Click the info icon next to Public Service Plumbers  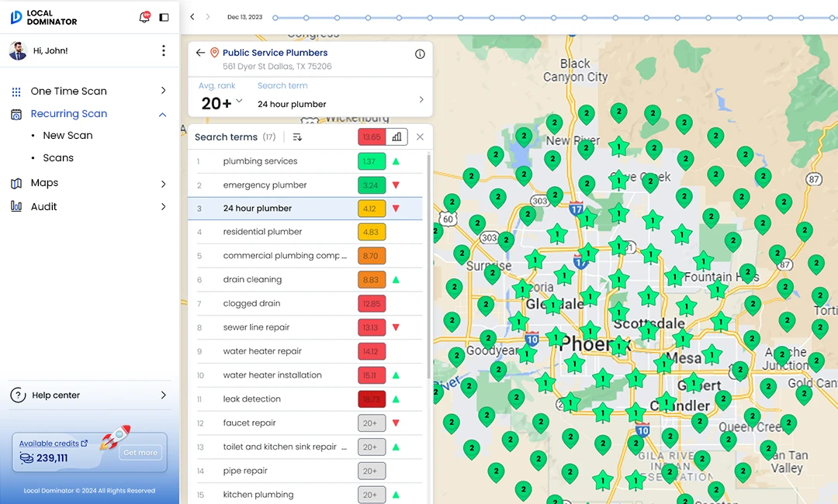(x=420, y=54)
